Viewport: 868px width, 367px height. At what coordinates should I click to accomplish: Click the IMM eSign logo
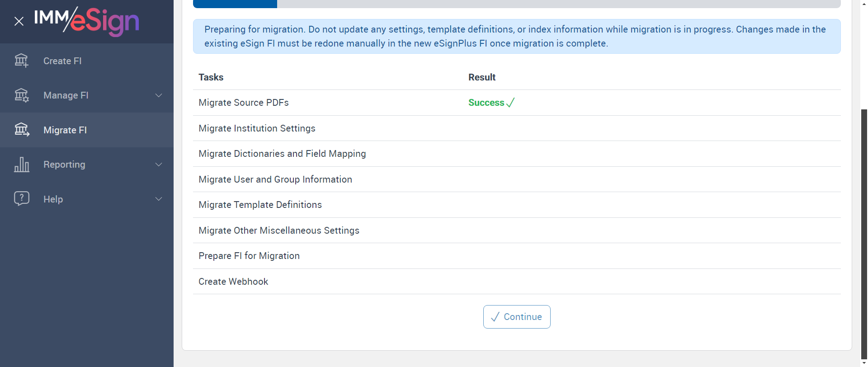pyautogui.click(x=86, y=21)
